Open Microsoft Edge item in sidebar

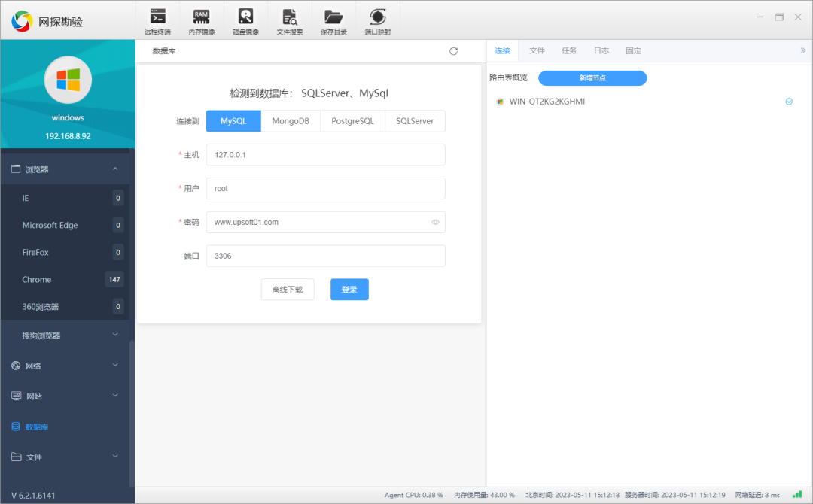click(x=65, y=226)
